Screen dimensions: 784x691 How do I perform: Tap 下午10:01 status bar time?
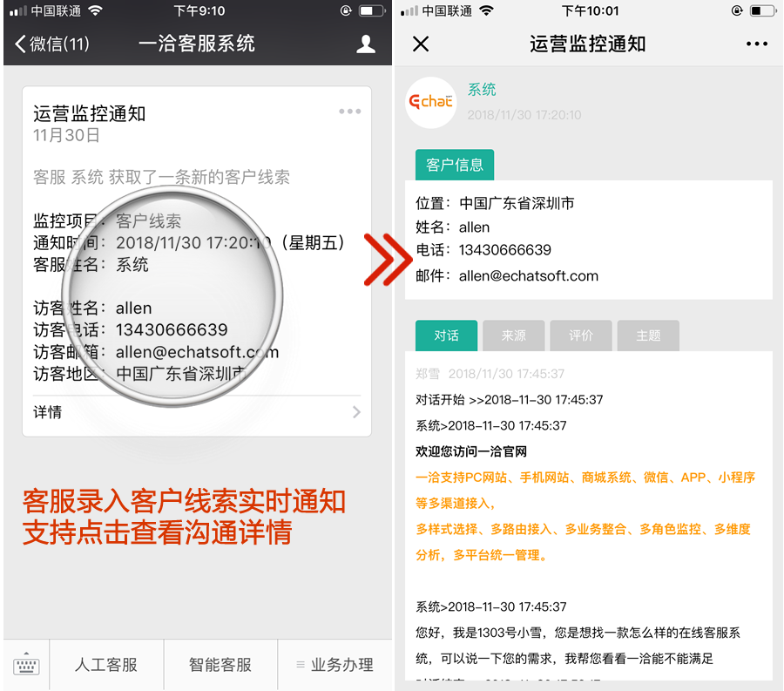590,11
